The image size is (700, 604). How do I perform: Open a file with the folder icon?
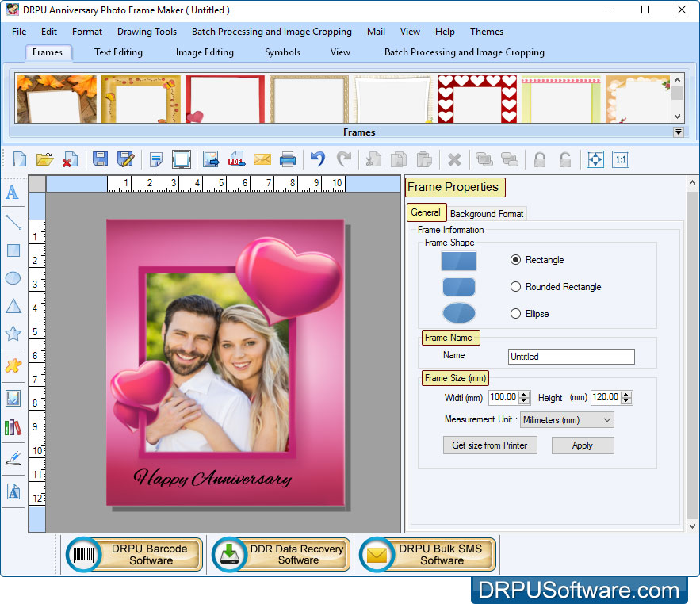pyautogui.click(x=44, y=159)
